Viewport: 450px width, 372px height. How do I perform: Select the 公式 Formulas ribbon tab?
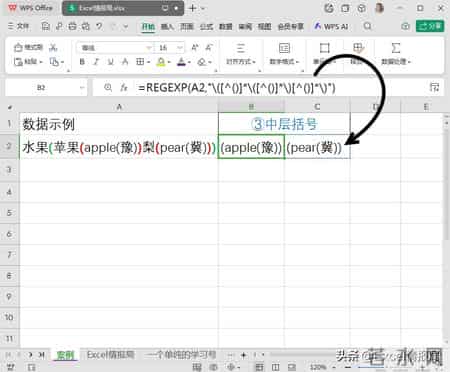click(x=206, y=26)
